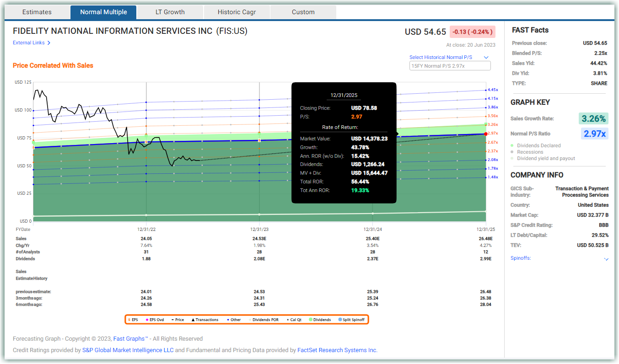Expand External Links arrow

[x=49, y=43]
